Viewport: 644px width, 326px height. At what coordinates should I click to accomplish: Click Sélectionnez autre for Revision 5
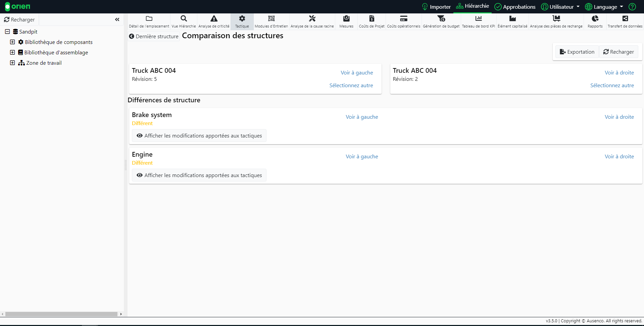click(351, 85)
